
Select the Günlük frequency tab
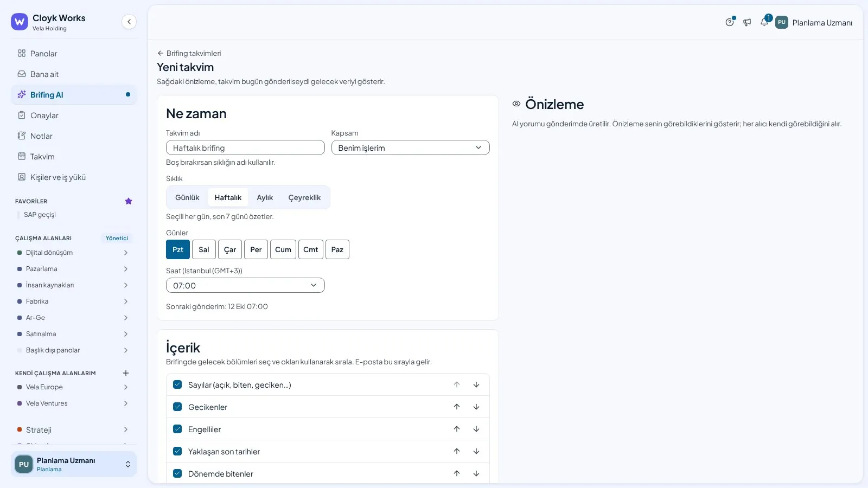pos(187,197)
